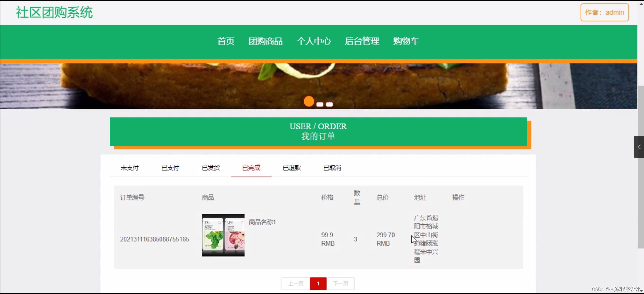644x294 pixels.
Task: Go to next page 下一页
Action: (x=340, y=284)
